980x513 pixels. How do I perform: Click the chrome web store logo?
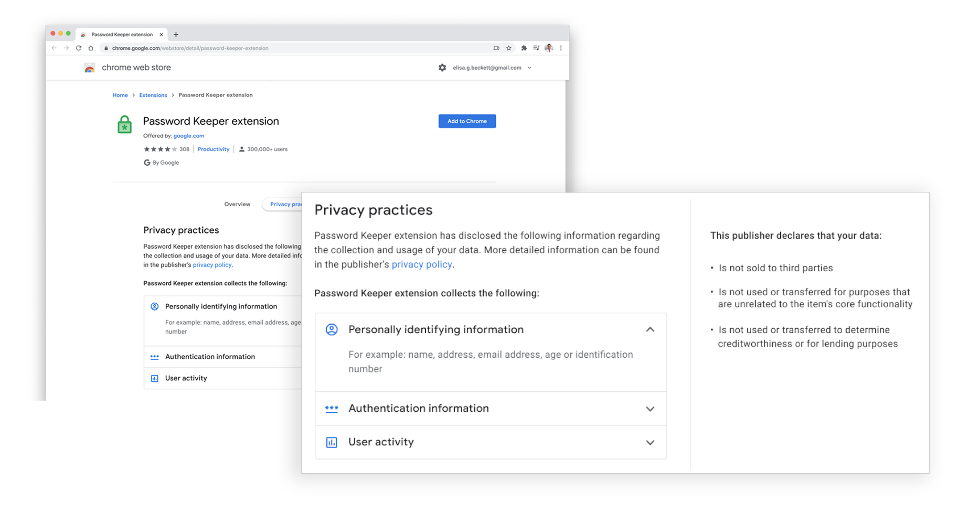[90, 68]
